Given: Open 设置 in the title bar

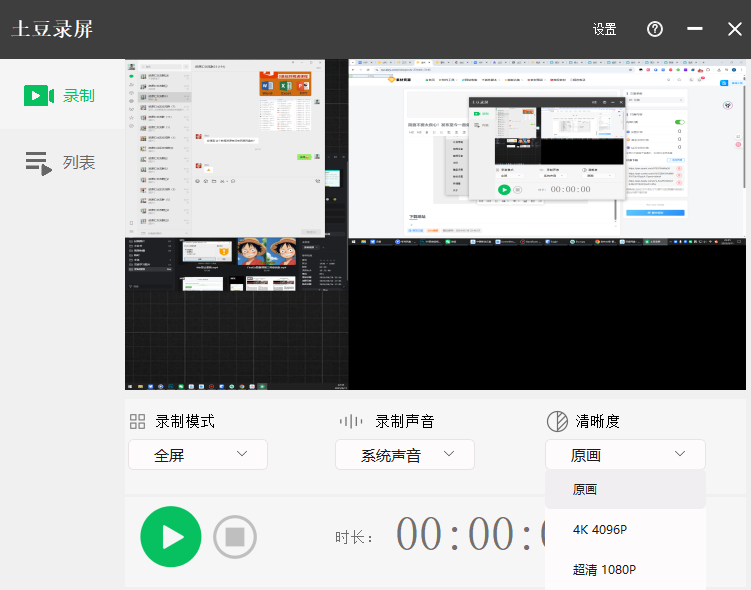Looking at the screenshot, I should (x=604, y=29).
